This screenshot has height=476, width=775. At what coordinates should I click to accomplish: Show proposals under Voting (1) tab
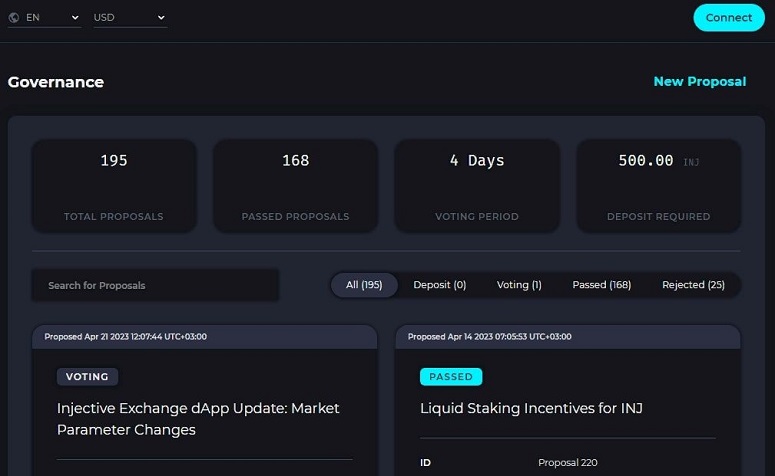click(519, 285)
